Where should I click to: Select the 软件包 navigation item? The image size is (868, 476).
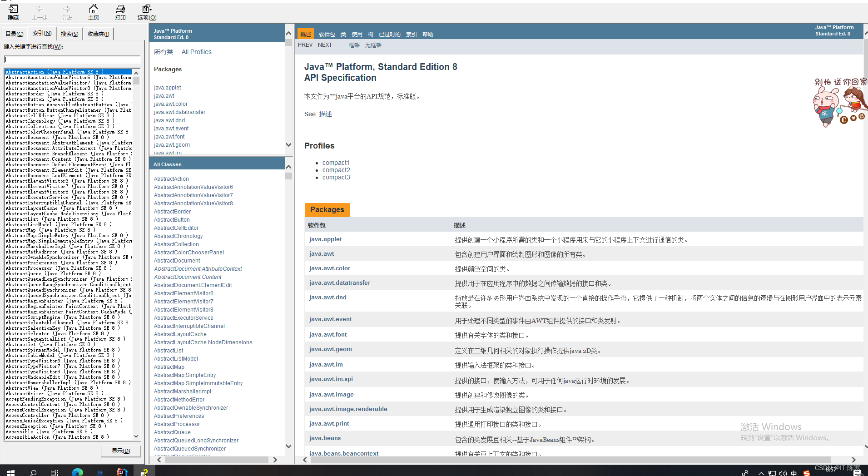point(327,35)
